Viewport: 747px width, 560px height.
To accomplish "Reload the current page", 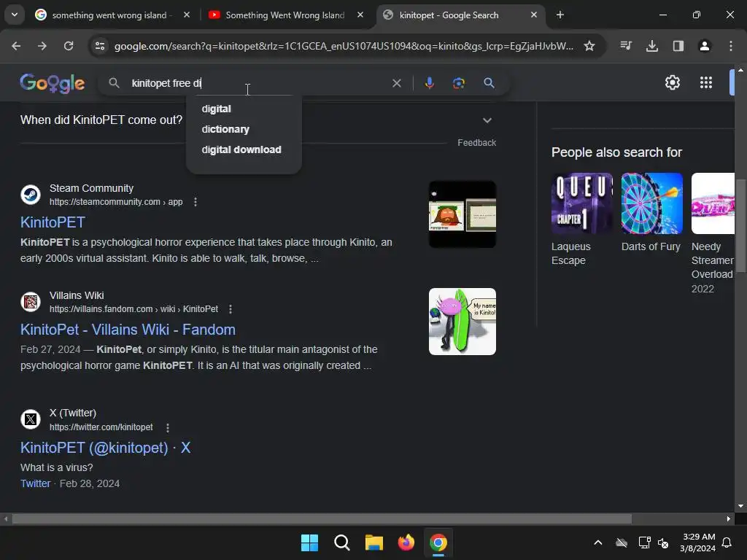I will tap(69, 46).
